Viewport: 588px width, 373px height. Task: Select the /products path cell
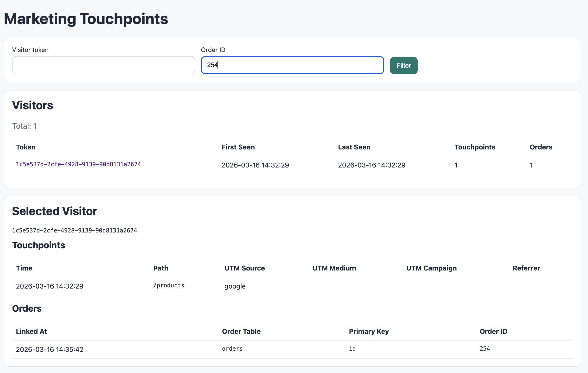coord(169,285)
